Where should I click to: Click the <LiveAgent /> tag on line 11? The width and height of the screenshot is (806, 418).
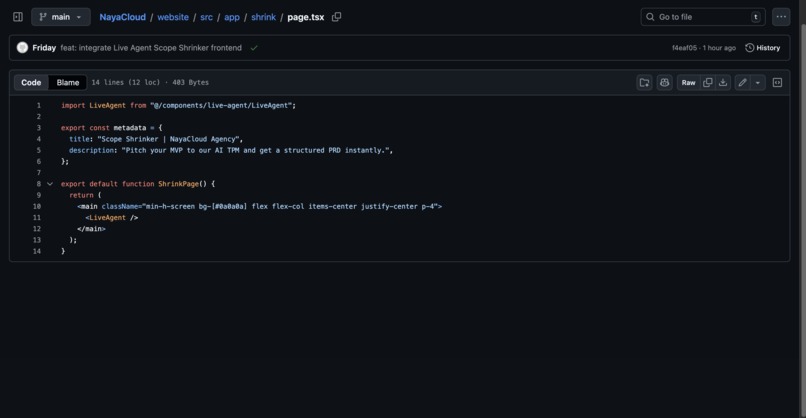click(112, 218)
